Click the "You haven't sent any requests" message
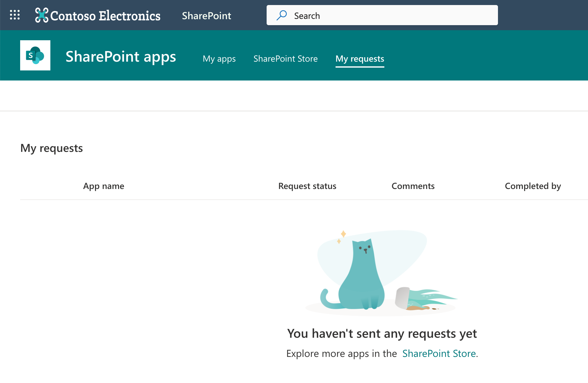 [x=382, y=334]
